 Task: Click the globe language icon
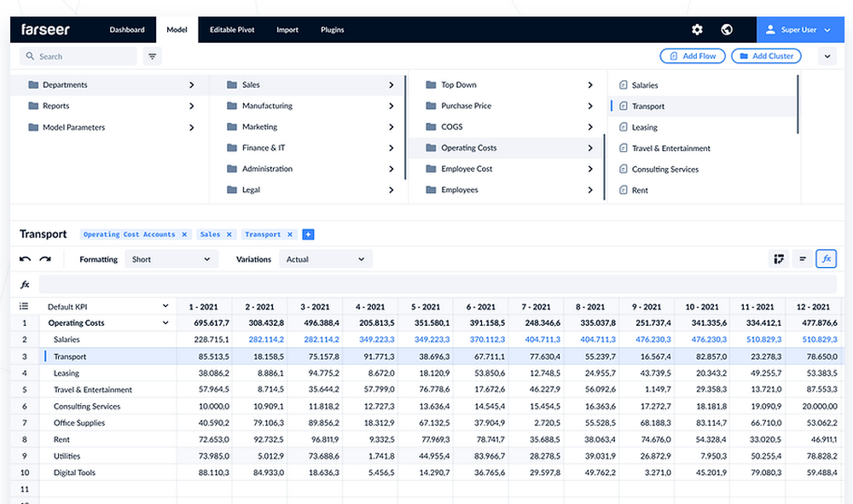pos(727,30)
